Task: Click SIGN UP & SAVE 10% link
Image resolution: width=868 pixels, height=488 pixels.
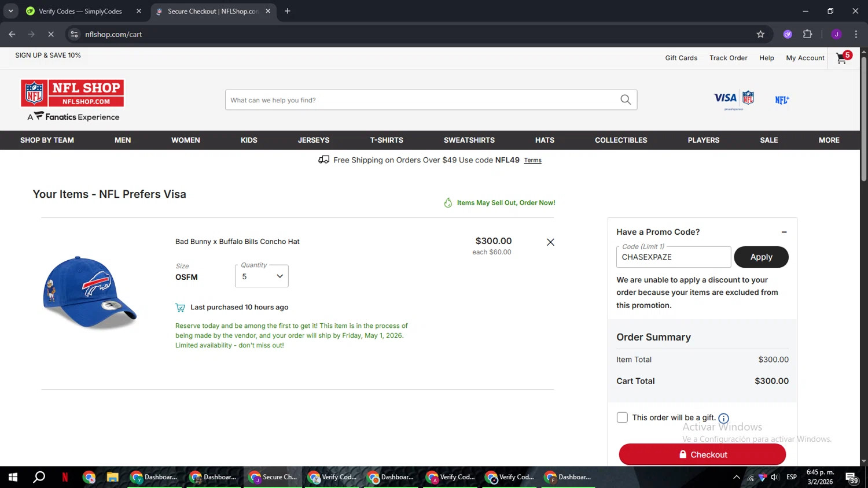Action: 48,56
